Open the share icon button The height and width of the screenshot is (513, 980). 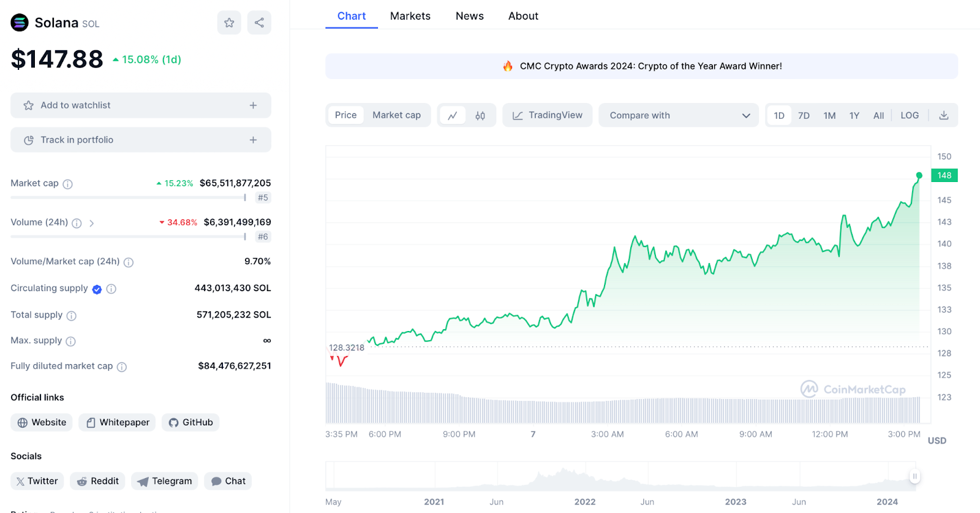(x=259, y=23)
